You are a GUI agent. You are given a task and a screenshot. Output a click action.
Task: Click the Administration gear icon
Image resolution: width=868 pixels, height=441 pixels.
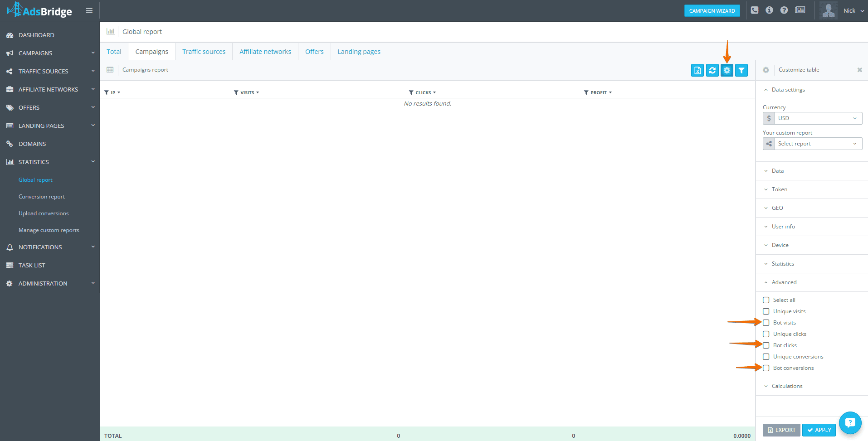10,284
